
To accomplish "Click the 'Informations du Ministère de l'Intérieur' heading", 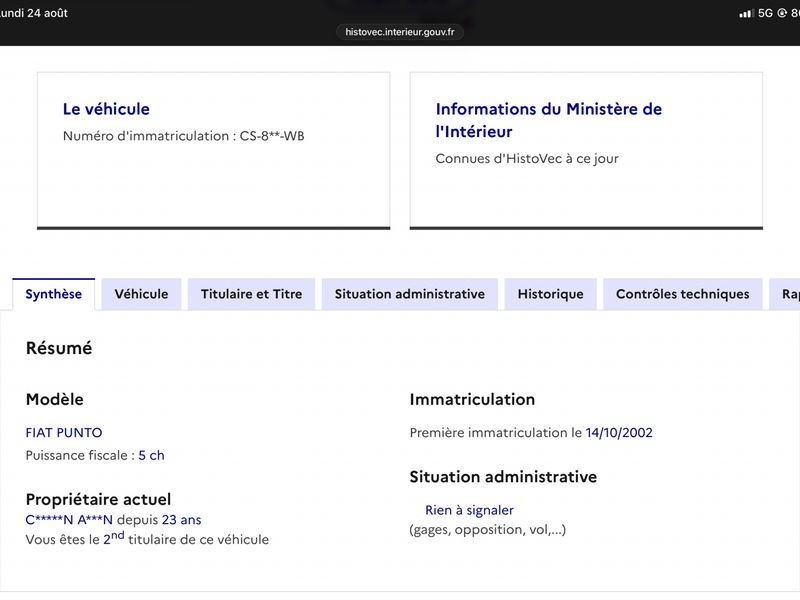I will point(548,120).
